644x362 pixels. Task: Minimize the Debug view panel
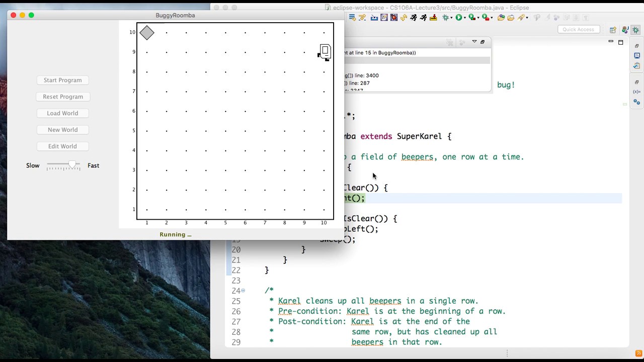pyautogui.click(x=482, y=42)
